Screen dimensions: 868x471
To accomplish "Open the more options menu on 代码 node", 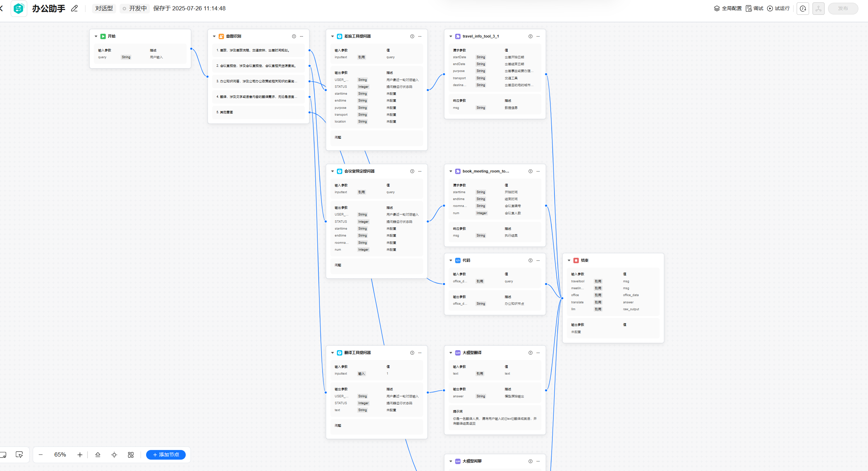I will click(538, 260).
